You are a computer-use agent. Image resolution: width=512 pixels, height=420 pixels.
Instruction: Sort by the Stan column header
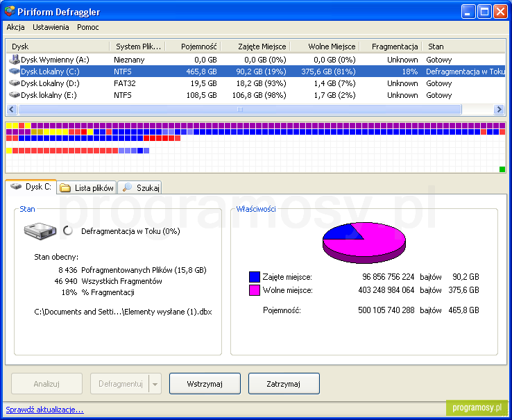coord(463,47)
